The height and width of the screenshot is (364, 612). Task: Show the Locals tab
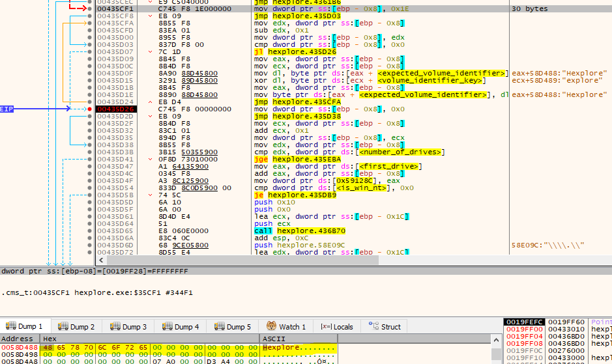pos(337,326)
